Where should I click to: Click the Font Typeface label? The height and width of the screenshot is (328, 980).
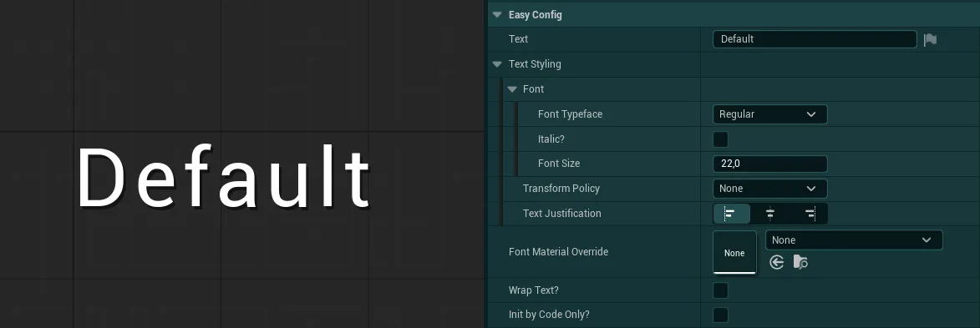(570, 114)
